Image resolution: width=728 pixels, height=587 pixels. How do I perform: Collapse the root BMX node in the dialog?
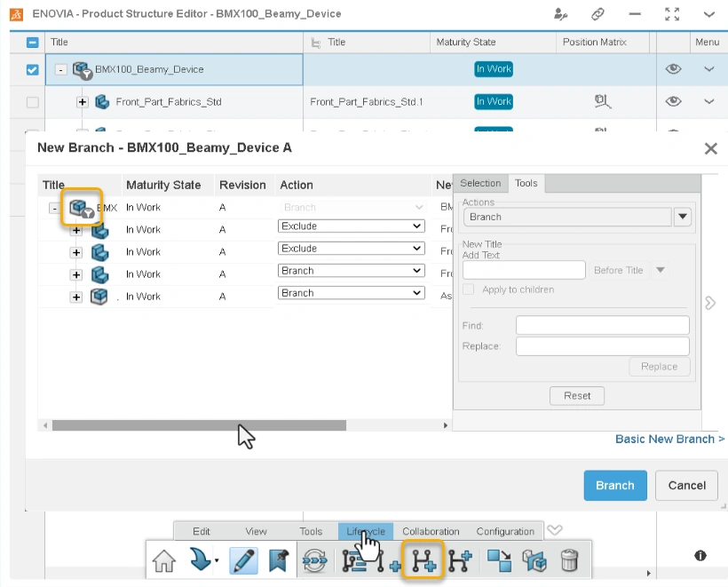click(54, 209)
